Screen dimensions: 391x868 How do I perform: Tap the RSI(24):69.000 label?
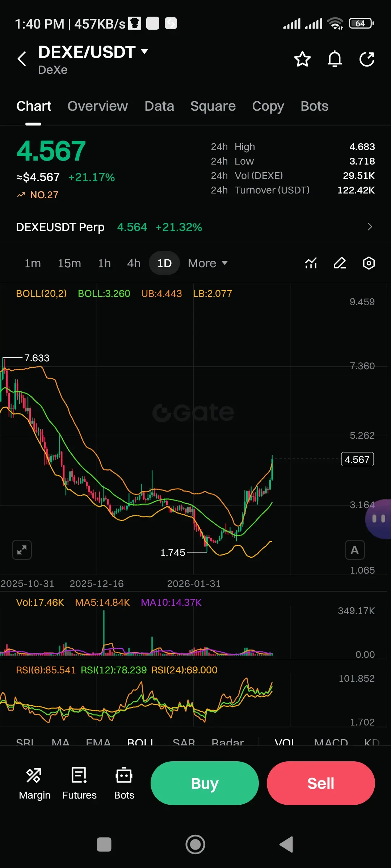(184, 670)
